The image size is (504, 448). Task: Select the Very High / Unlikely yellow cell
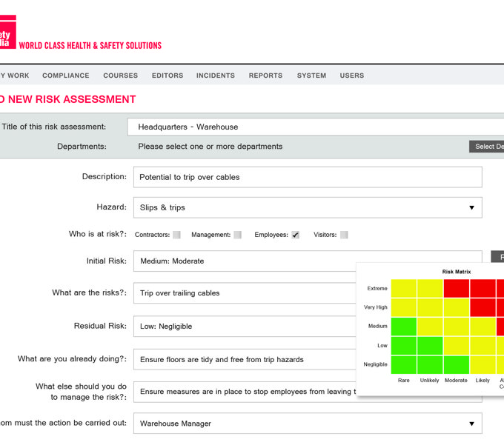pyautogui.click(x=430, y=307)
